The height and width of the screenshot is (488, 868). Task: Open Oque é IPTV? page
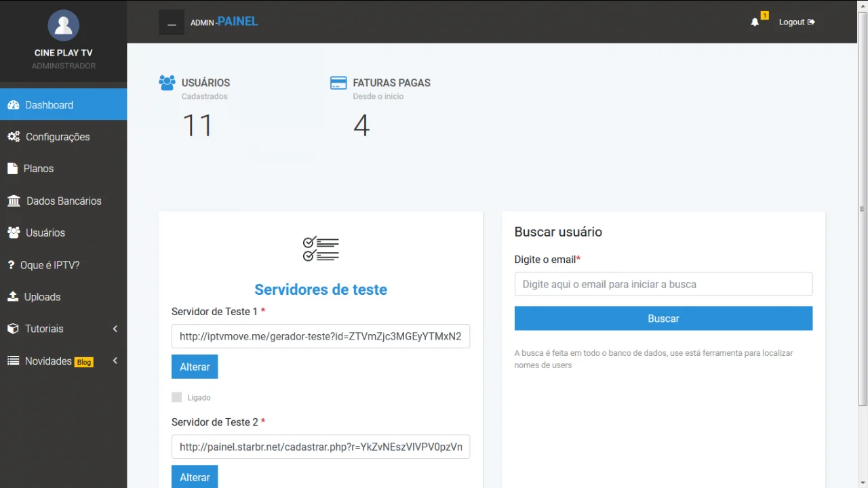(x=50, y=265)
